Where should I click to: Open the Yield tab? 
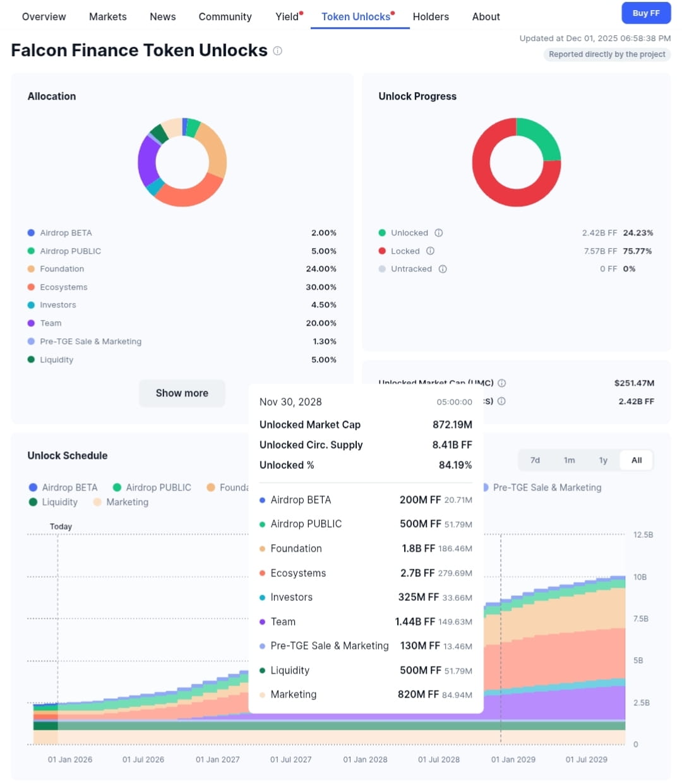pos(289,16)
